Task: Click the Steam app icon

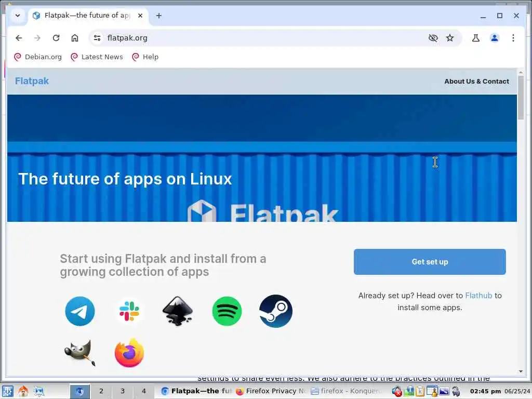Action: point(275,311)
